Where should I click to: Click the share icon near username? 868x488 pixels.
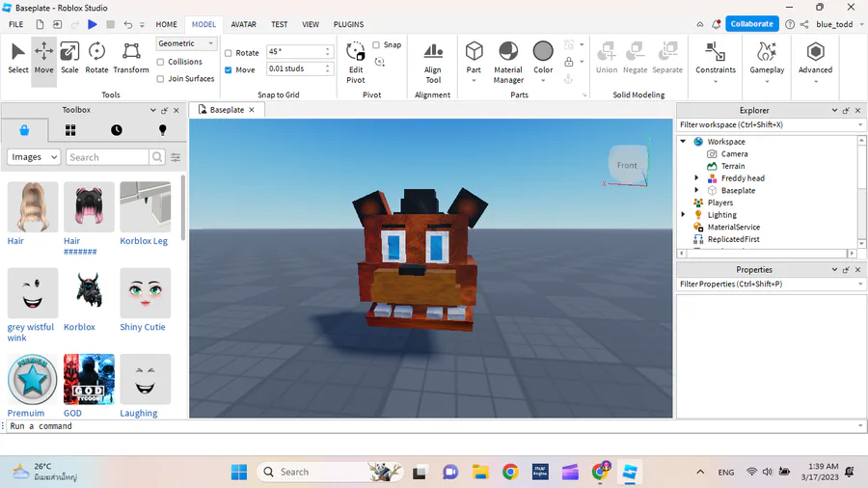click(x=804, y=24)
